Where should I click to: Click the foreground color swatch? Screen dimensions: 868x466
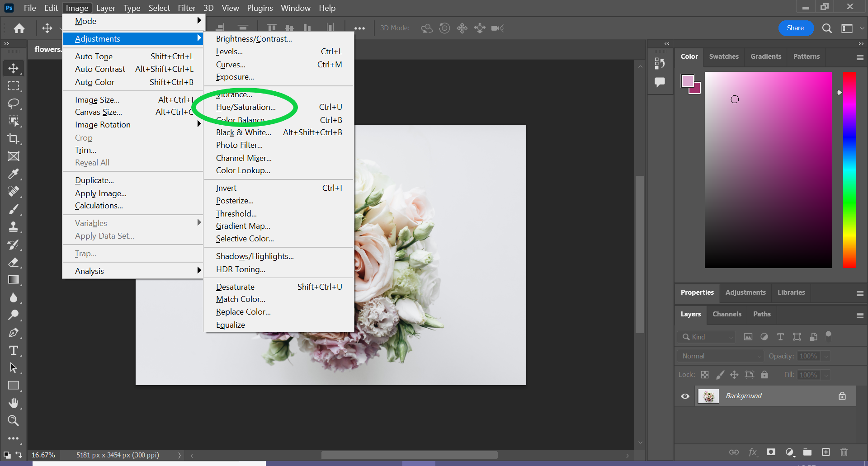688,81
